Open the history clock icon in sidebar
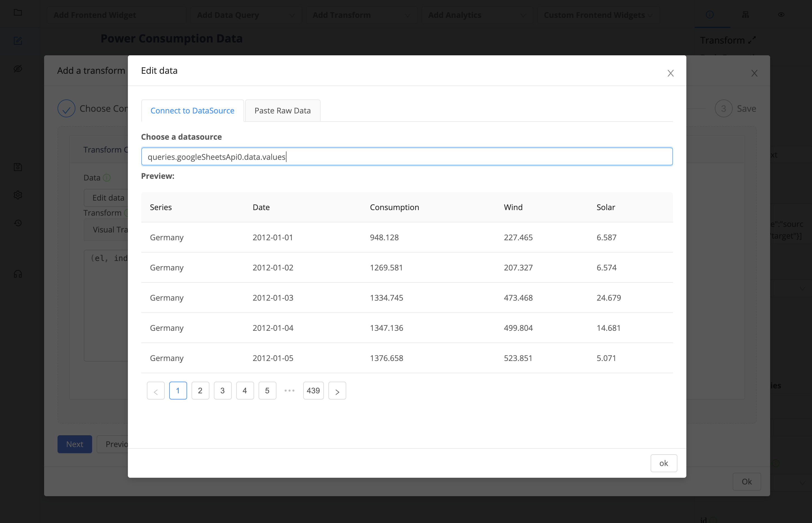Image resolution: width=812 pixels, height=523 pixels. 18,223
